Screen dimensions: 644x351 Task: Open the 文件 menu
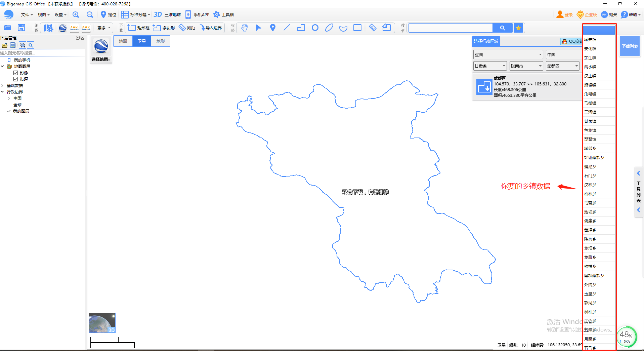pyautogui.click(x=27, y=14)
